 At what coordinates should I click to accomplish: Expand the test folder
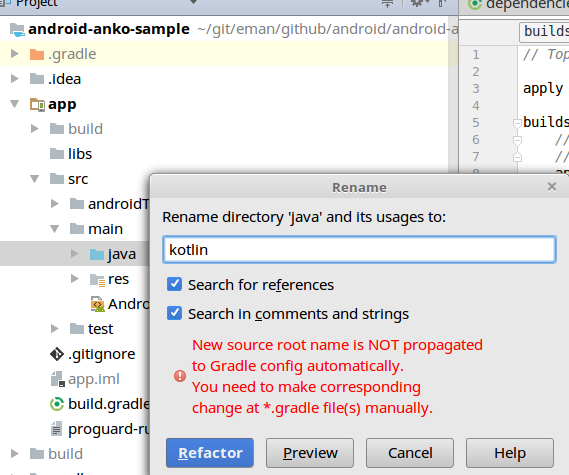54,329
